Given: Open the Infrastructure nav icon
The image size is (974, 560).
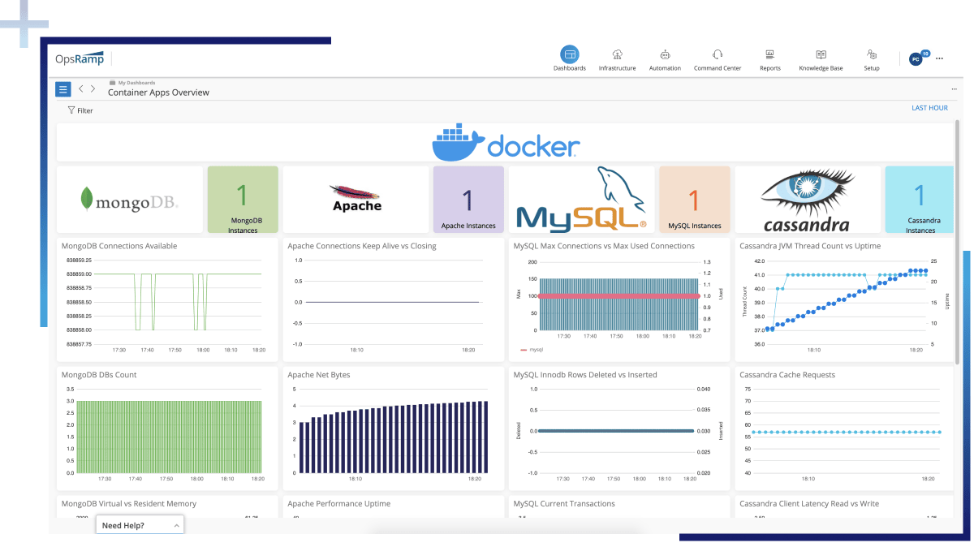Looking at the screenshot, I should pos(618,54).
